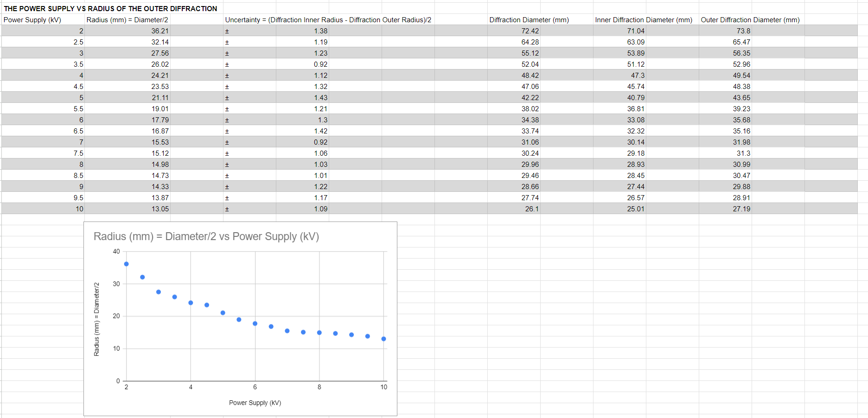
Task: Select inner diameter cell 25.01
Action: coord(636,209)
